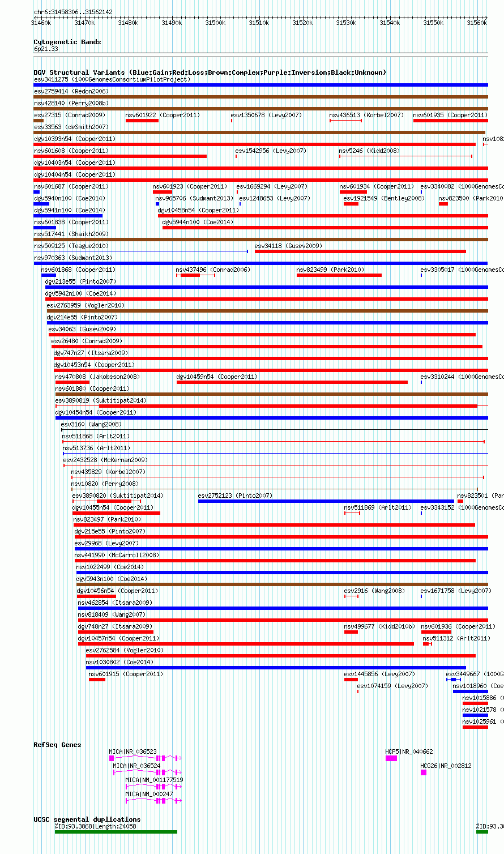Click the dgv10458n54 (Cooper2011) label
The height and width of the screenshot is (854, 504).
point(198,210)
